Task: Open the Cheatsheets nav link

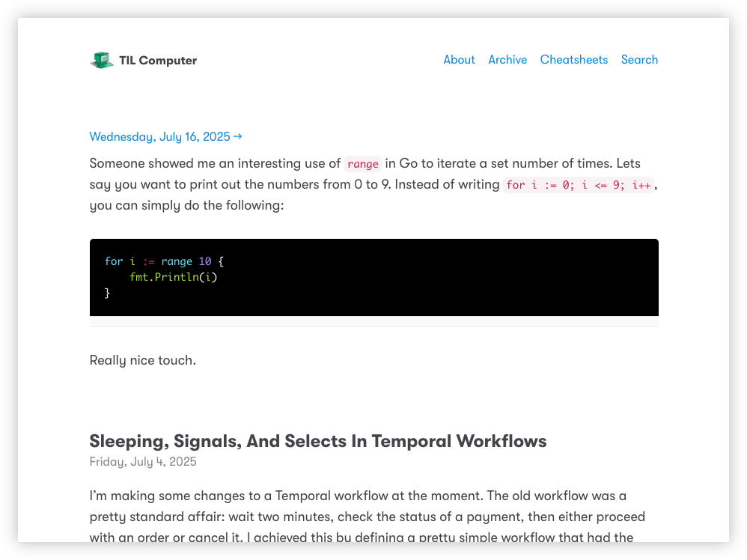Action: (573, 60)
